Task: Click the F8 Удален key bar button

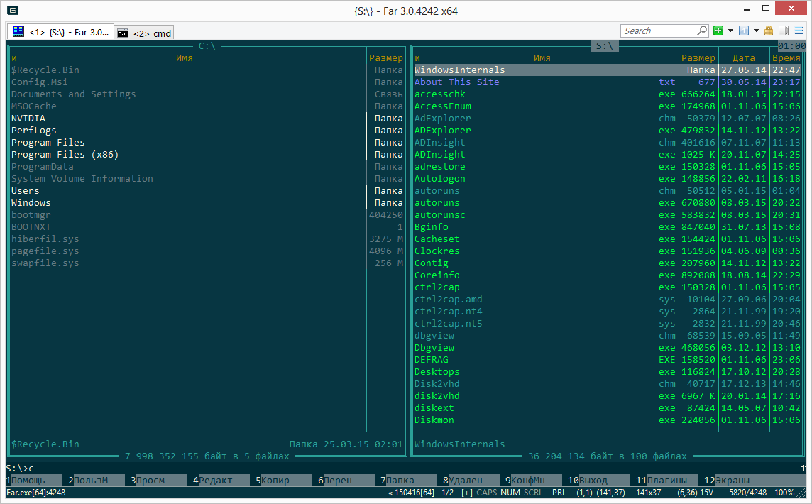Action: tap(471, 480)
